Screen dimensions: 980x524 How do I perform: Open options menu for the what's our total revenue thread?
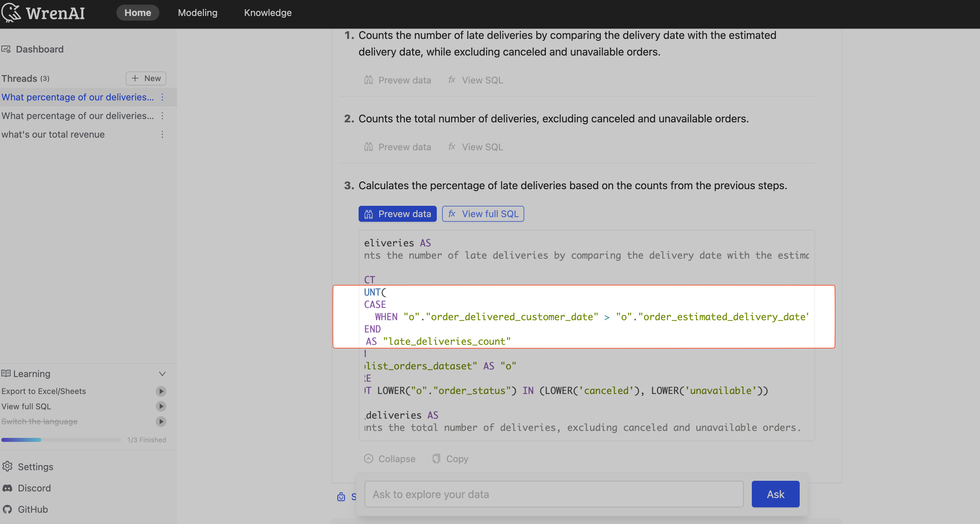pos(162,134)
